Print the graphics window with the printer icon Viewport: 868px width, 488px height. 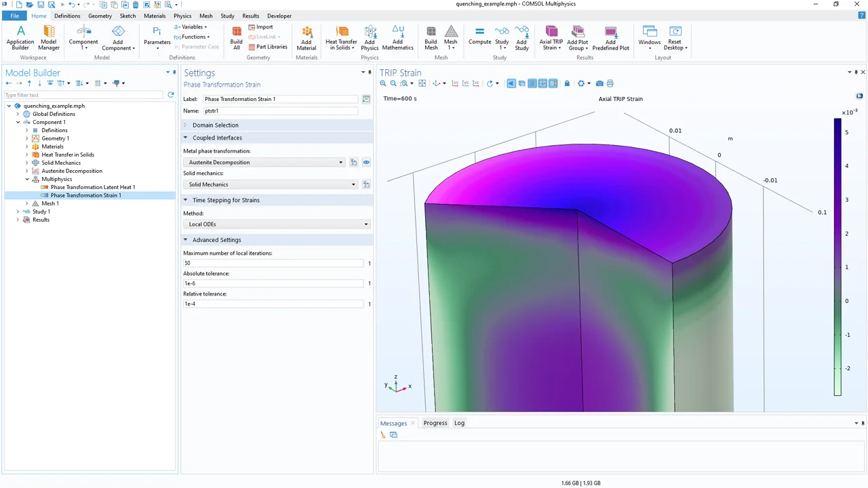[x=610, y=83]
